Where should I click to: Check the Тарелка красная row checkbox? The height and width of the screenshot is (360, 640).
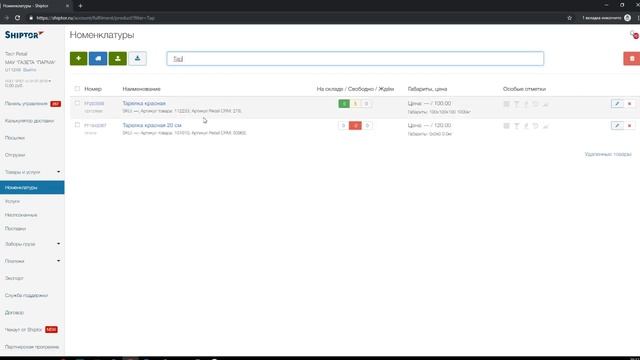pos(77,103)
